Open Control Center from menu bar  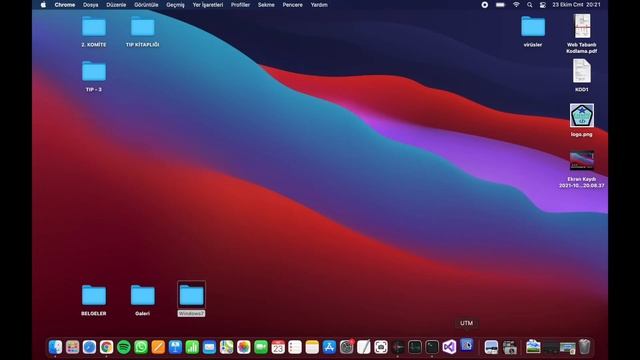[x=542, y=5]
